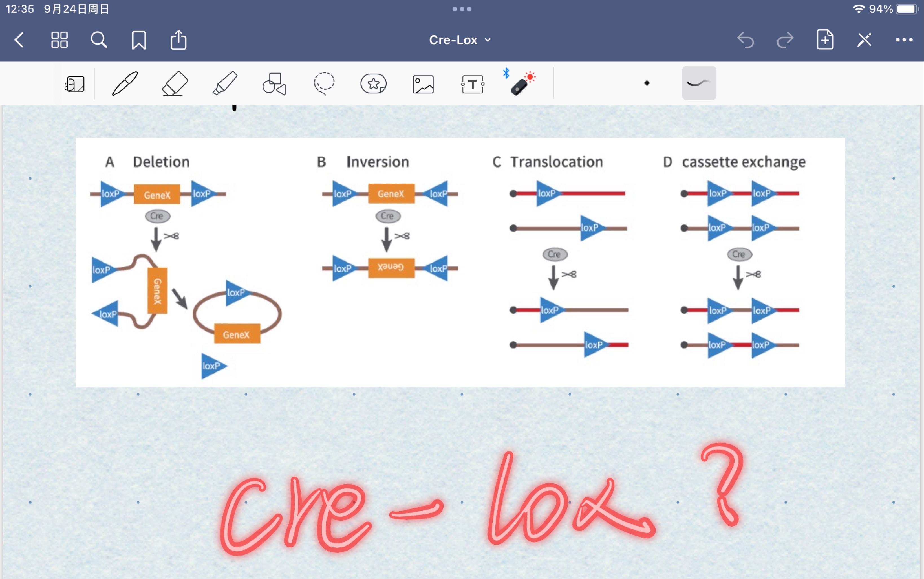Tap the 'Inversion' heading in the diagram
The width and height of the screenshot is (924, 579).
pyautogui.click(x=378, y=162)
